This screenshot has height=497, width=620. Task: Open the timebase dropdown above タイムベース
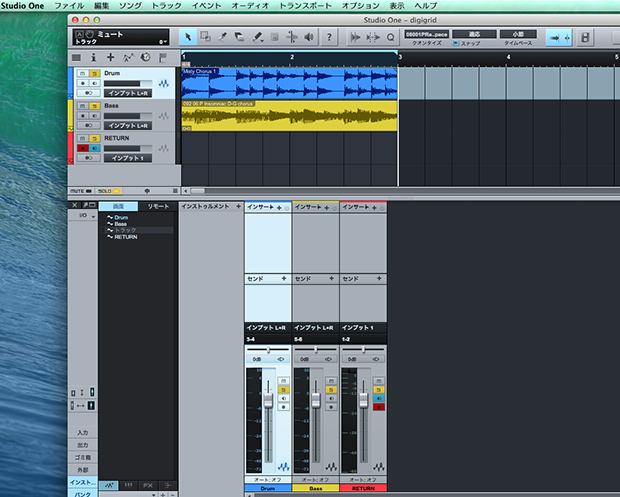click(518, 34)
